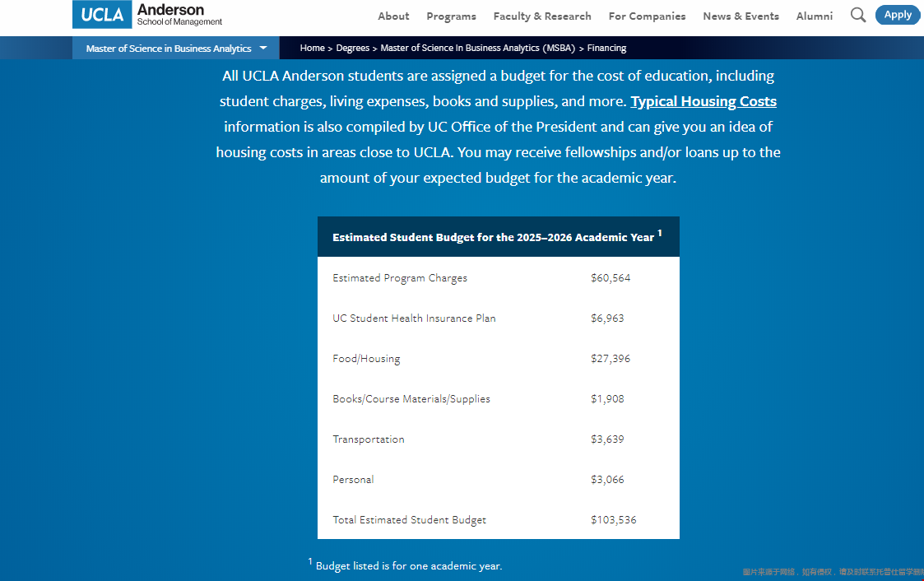Select the $6,963 value
The image size is (924, 581).
[x=607, y=318]
